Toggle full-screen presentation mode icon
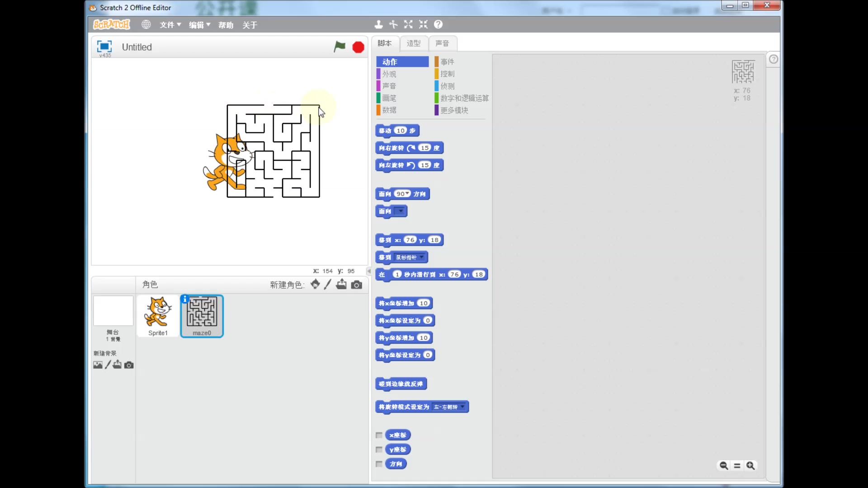868x488 pixels. click(x=104, y=46)
